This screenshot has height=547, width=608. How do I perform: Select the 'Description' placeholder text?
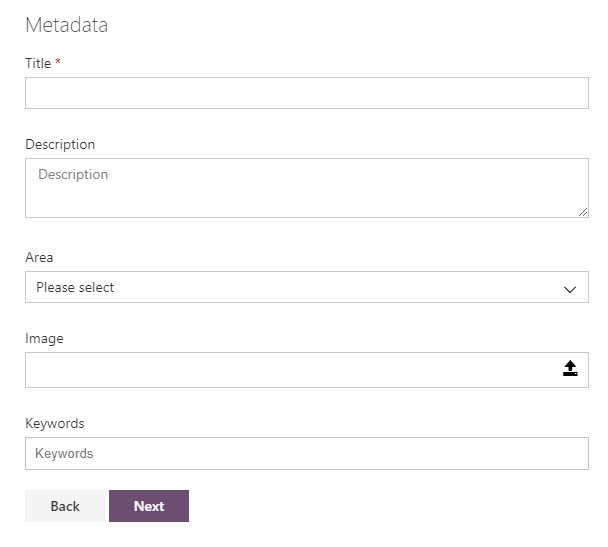(73, 174)
